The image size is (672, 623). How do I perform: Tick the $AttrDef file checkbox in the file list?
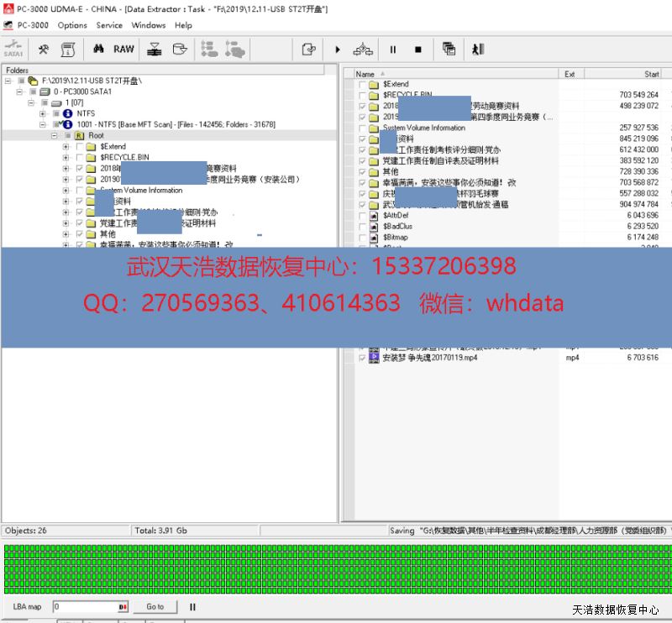tap(363, 216)
